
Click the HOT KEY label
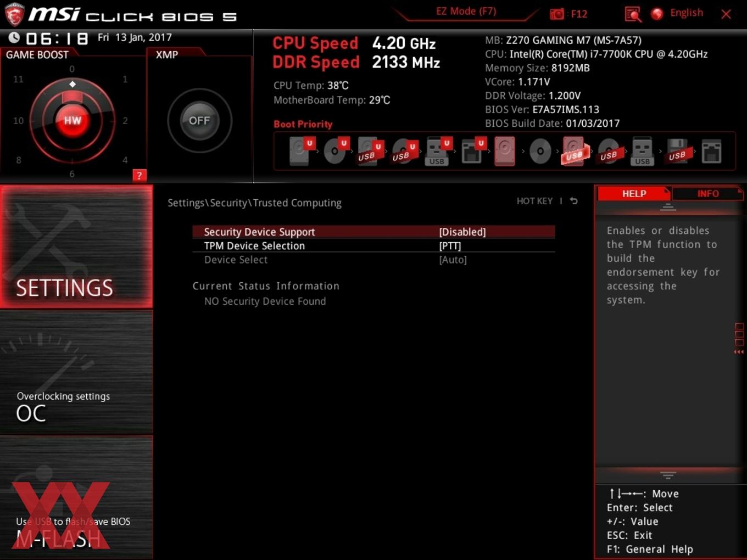coord(534,201)
